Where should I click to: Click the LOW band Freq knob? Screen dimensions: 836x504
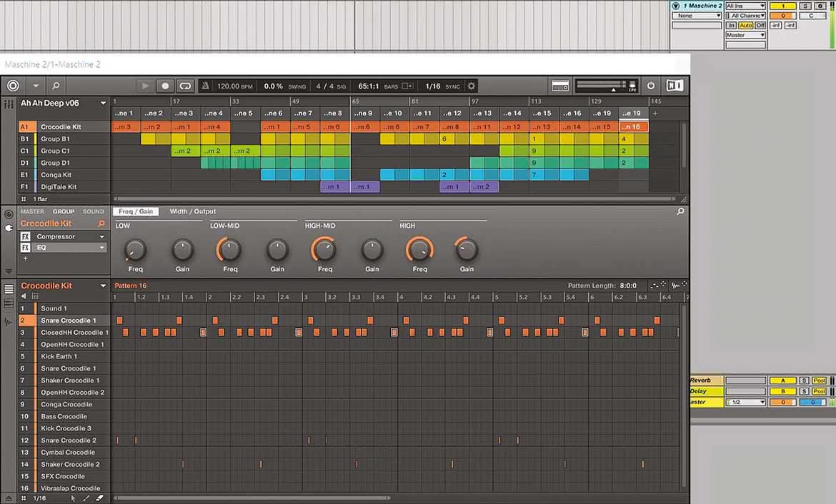(135, 250)
